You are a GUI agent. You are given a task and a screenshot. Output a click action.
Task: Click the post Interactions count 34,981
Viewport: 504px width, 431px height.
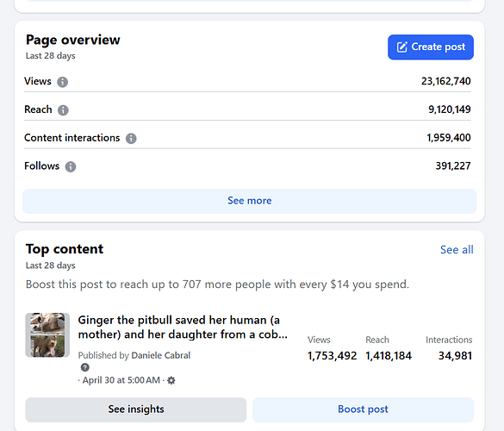tap(455, 356)
